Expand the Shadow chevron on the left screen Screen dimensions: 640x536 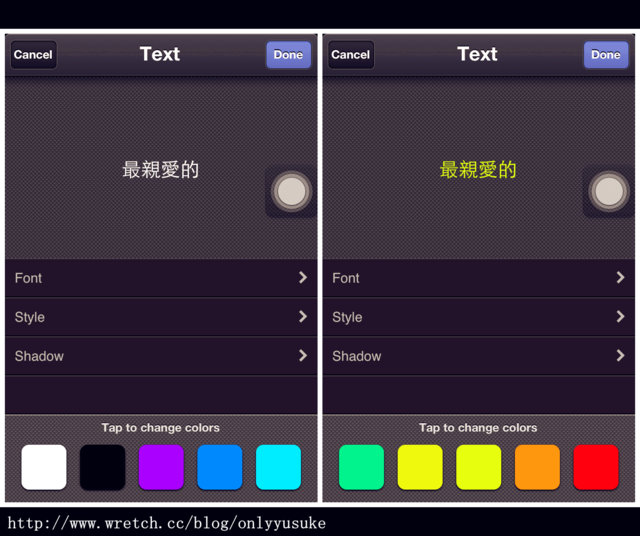click(x=302, y=355)
